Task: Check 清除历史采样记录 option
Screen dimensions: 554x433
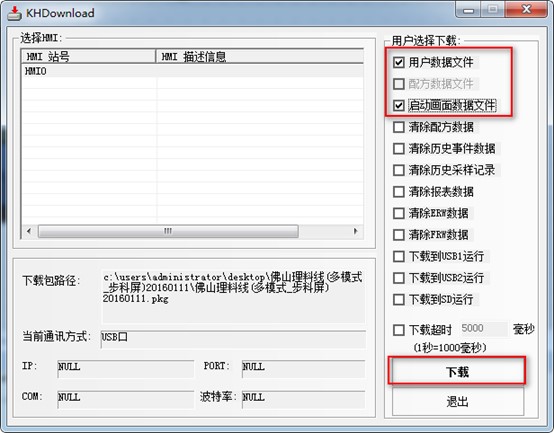Action: pos(399,170)
